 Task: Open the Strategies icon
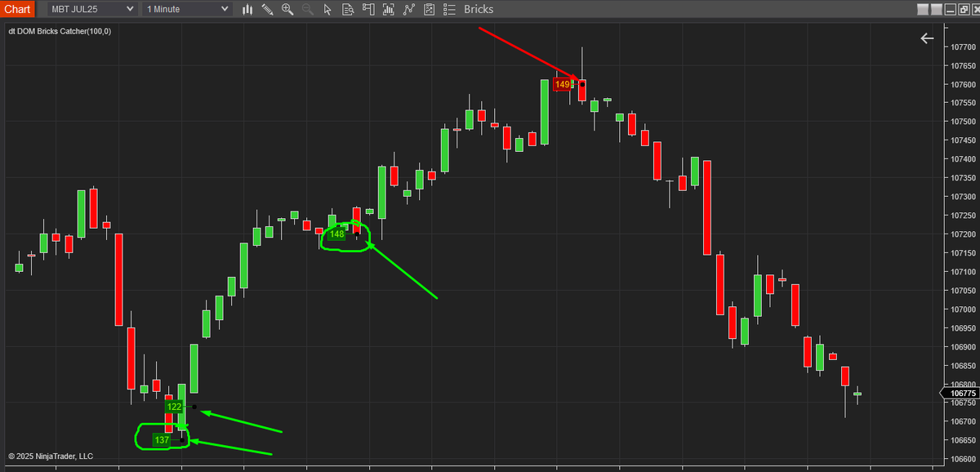click(429, 10)
